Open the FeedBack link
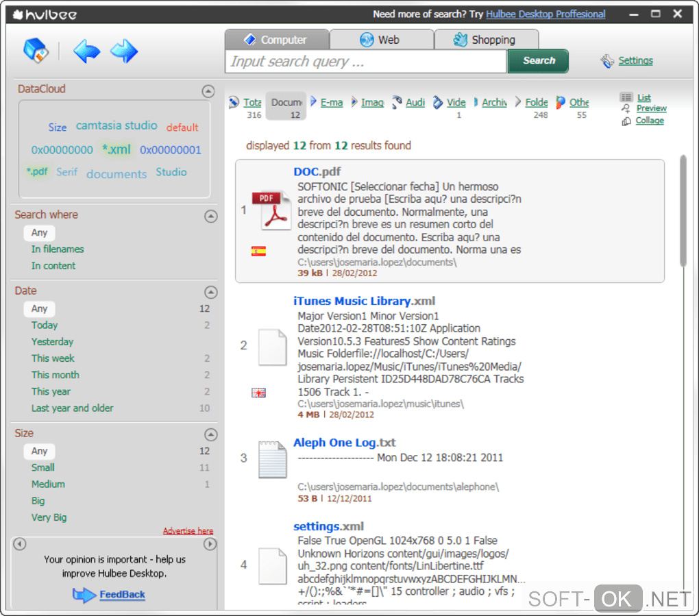The height and width of the screenshot is (616, 699). 122,595
